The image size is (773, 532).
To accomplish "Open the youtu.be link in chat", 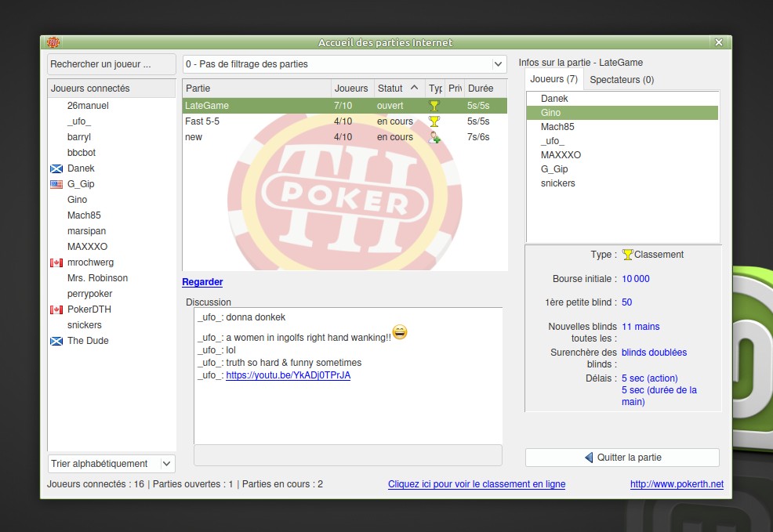I will (288, 375).
